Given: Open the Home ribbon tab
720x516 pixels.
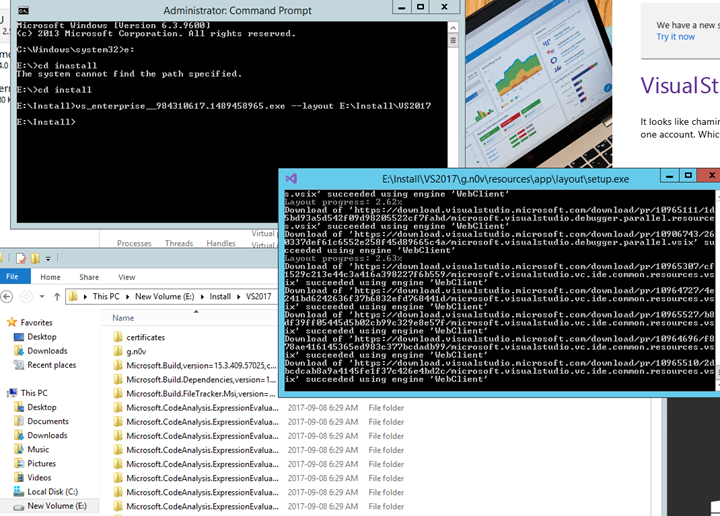Looking at the screenshot, I should (x=50, y=277).
